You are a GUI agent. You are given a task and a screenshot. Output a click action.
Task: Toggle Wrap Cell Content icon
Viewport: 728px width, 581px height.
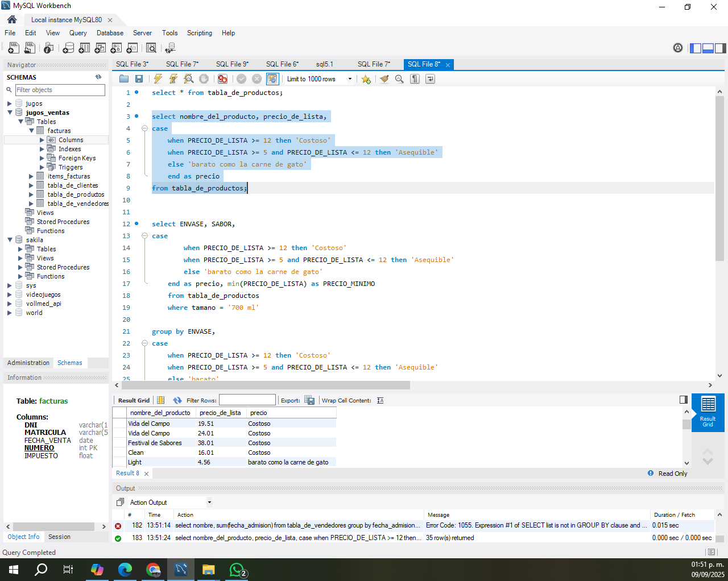380,400
